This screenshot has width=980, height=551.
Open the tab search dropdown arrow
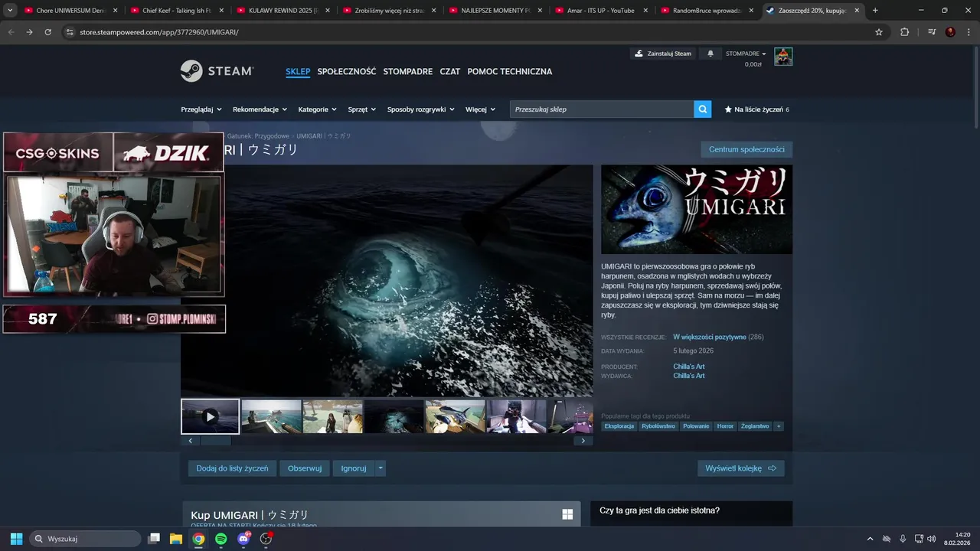[x=10, y=11]
